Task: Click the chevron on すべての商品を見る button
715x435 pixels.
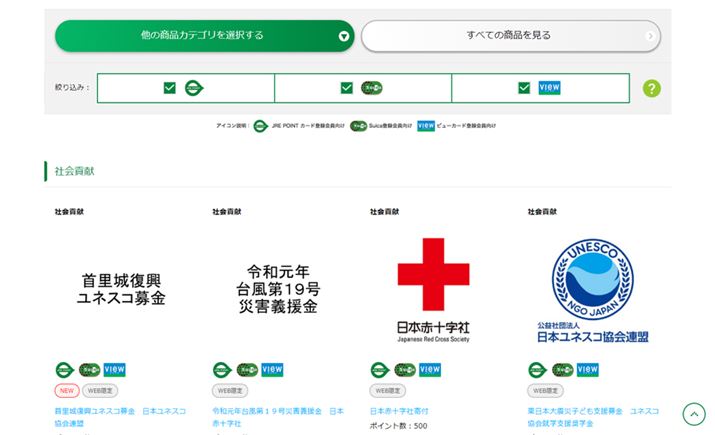Action: click(650, 36)
